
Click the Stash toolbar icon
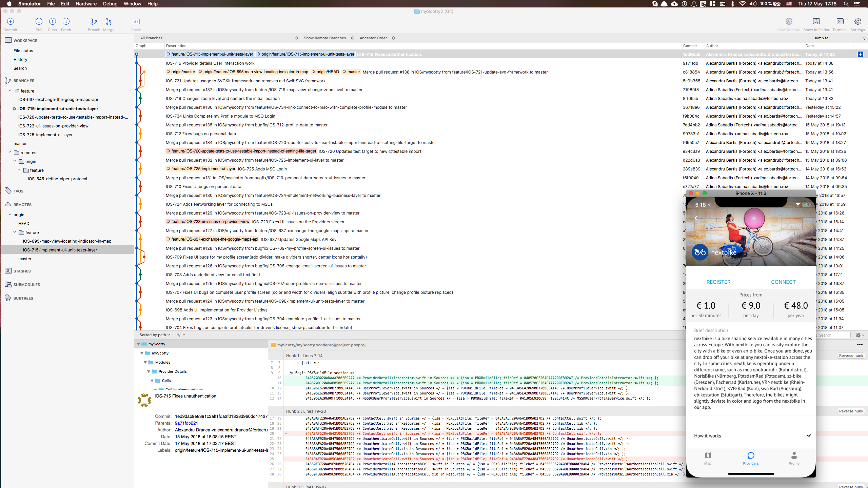(136, 21)
